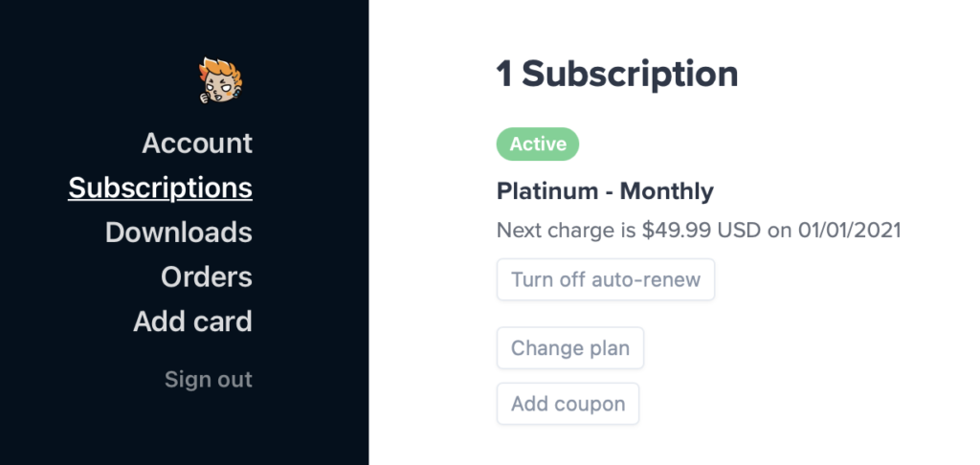Image resolution: width=980 pixels, height=465 pixels.
Task: Choose Add card from the sidebar
Action: pos(192,321)
